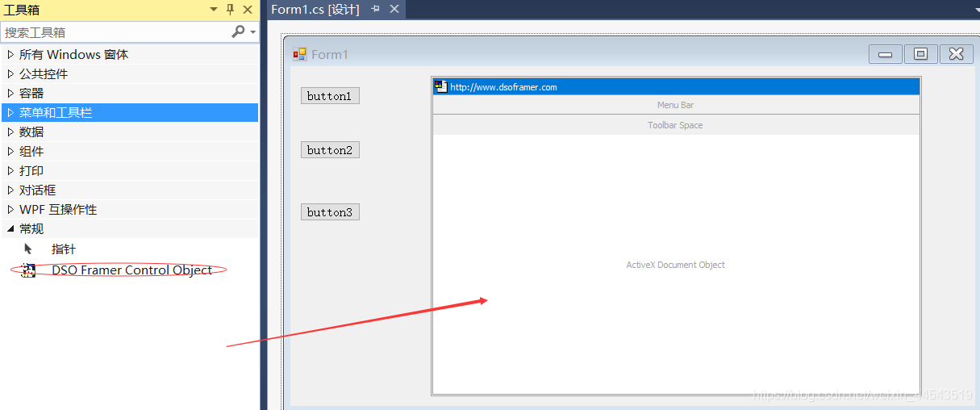Choose the pointer (指针) tool icon

point(28,249)
